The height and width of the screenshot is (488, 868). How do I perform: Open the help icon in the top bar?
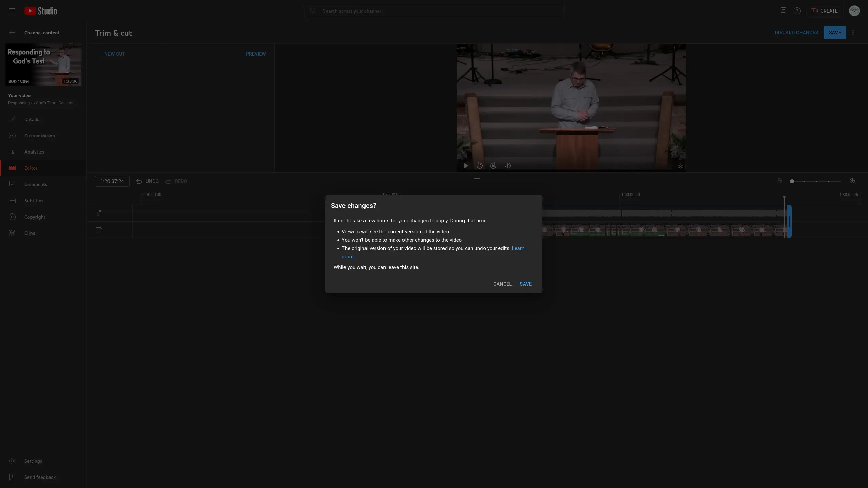pyautogui.click(x=796, y=11)
